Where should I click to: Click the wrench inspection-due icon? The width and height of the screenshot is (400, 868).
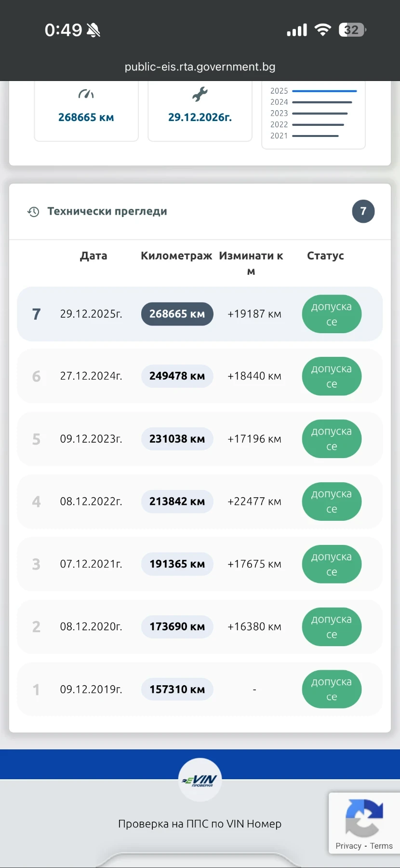[x=200, y=94]
